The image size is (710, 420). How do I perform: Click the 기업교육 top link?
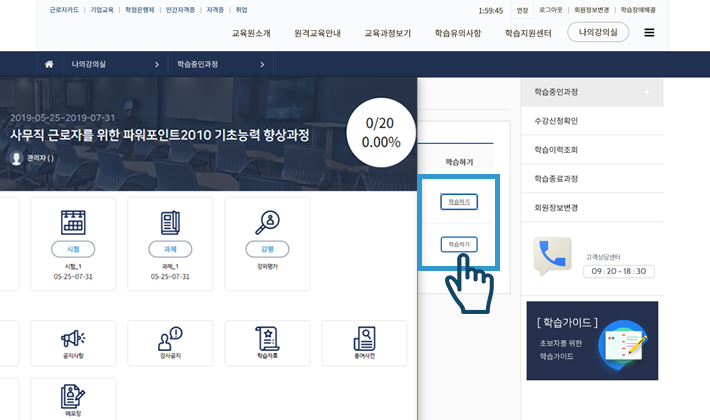pyautogui.click(x=102, y=10)
